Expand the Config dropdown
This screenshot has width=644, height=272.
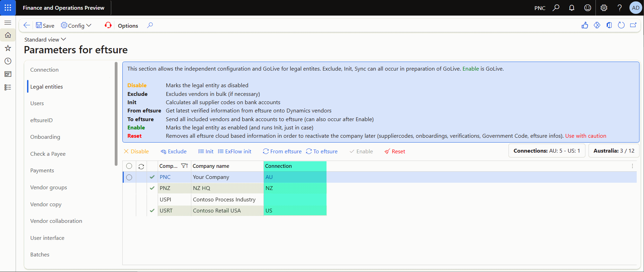[x=76, y=25]
